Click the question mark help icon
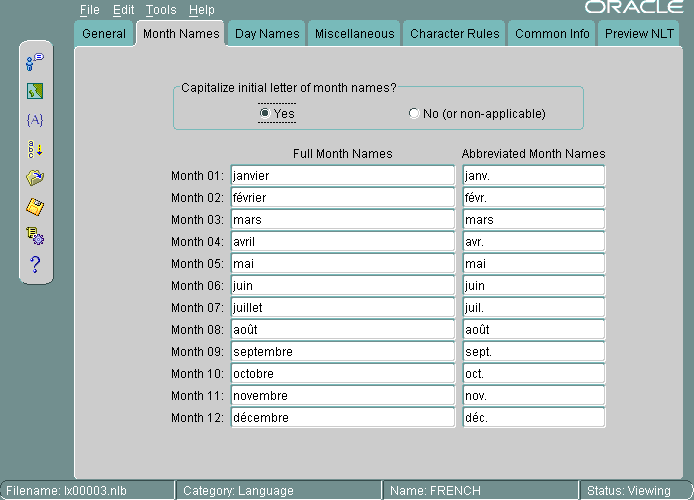This screenshot has width=694, height=500. pos(35,264)
